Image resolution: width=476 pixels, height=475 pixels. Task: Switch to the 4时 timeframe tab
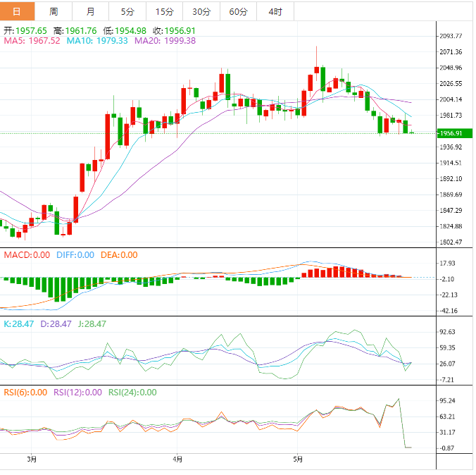point(275,12)
